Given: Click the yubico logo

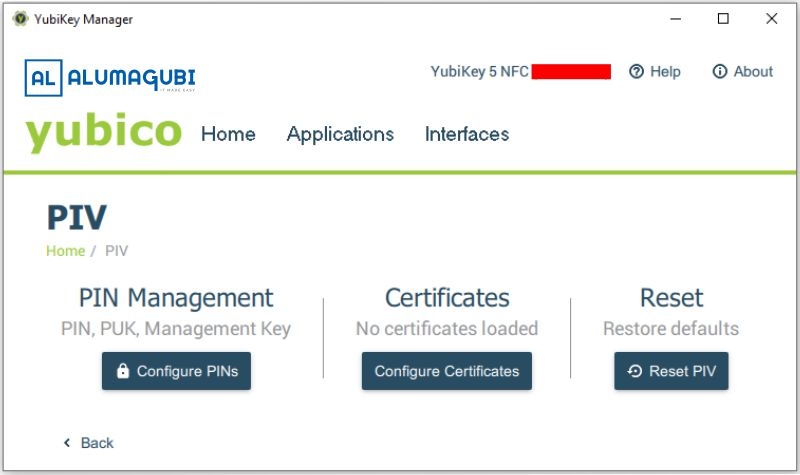Looking at the screenshot, I should (104, 133).
